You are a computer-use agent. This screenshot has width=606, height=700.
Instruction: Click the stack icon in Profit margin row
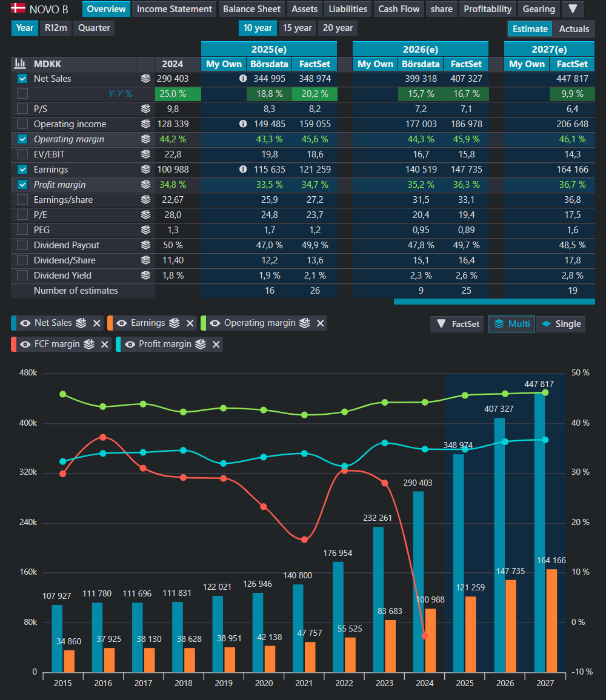click(145, 184)
